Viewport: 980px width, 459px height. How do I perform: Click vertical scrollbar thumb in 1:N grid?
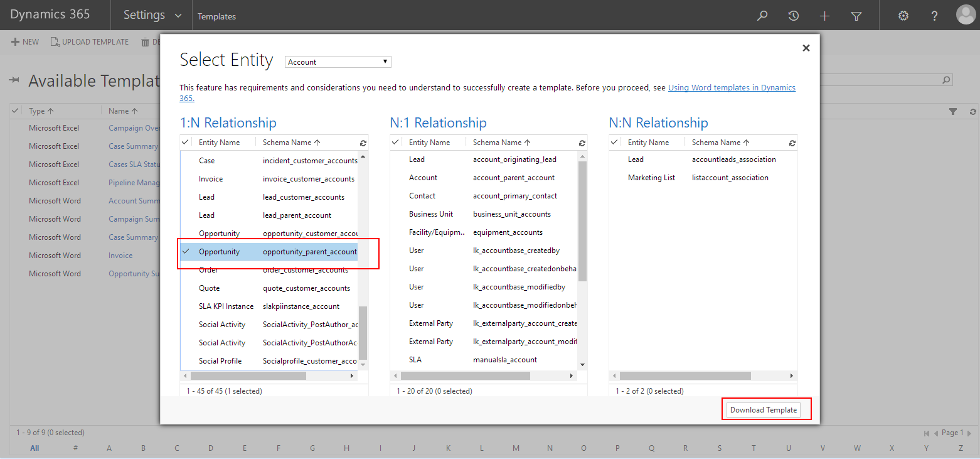[x=363, y=332]
